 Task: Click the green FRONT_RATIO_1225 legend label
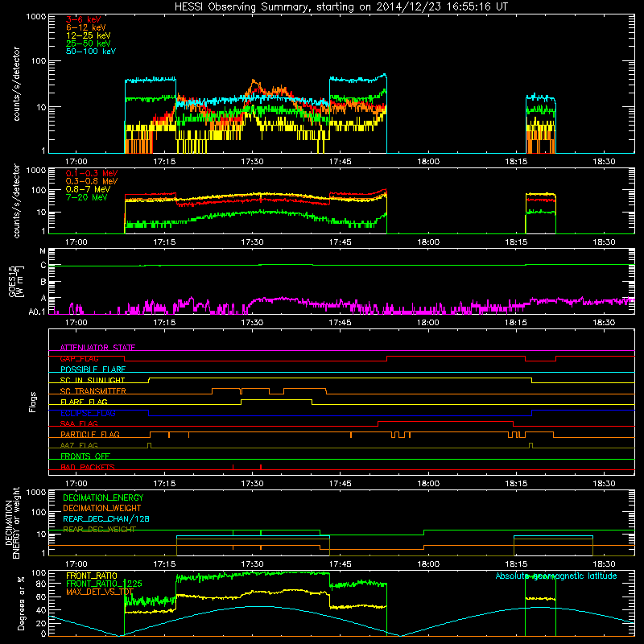(x=104, y=584)
